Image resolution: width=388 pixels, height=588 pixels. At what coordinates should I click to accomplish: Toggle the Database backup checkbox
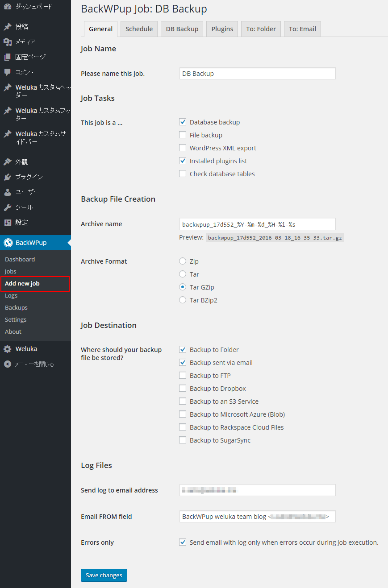click(x=183, y=122)
